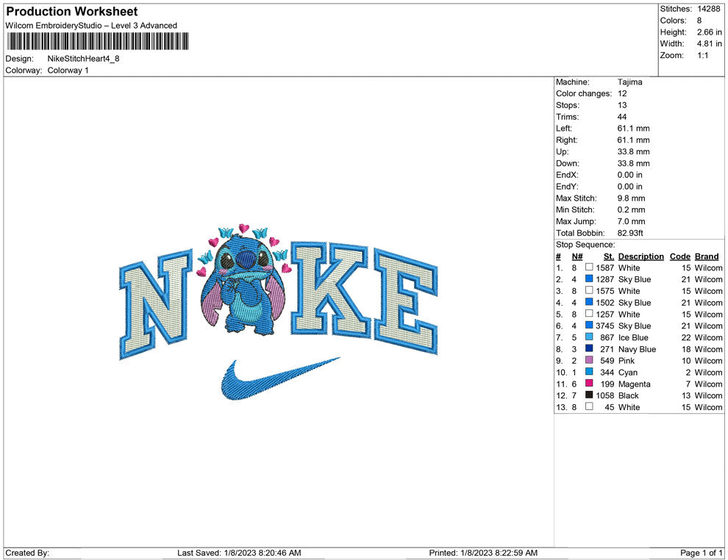The width and height of the screenshot is (728, 560).
Task: Click the Color changes label
Action: (584, 93)
